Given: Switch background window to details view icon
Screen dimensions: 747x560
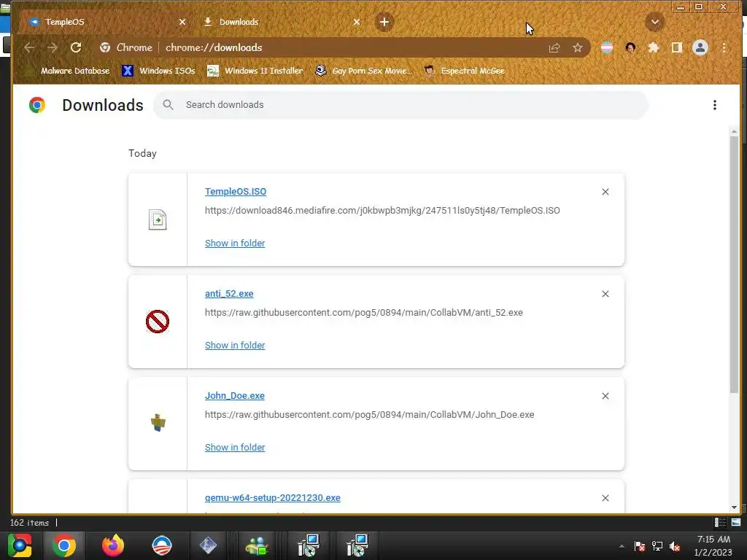Looking at the screenshot, I should (720, 522).
